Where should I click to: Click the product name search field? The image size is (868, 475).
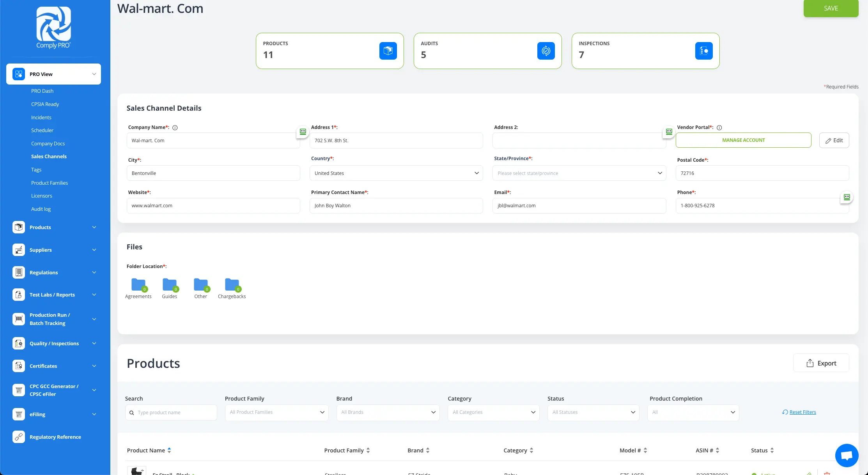(175, 413)
